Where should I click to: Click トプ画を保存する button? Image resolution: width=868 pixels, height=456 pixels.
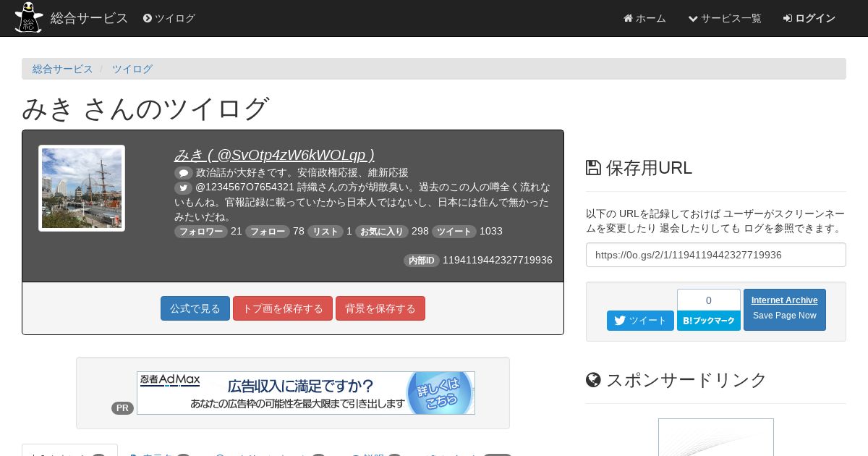click(x=283, y=308)
